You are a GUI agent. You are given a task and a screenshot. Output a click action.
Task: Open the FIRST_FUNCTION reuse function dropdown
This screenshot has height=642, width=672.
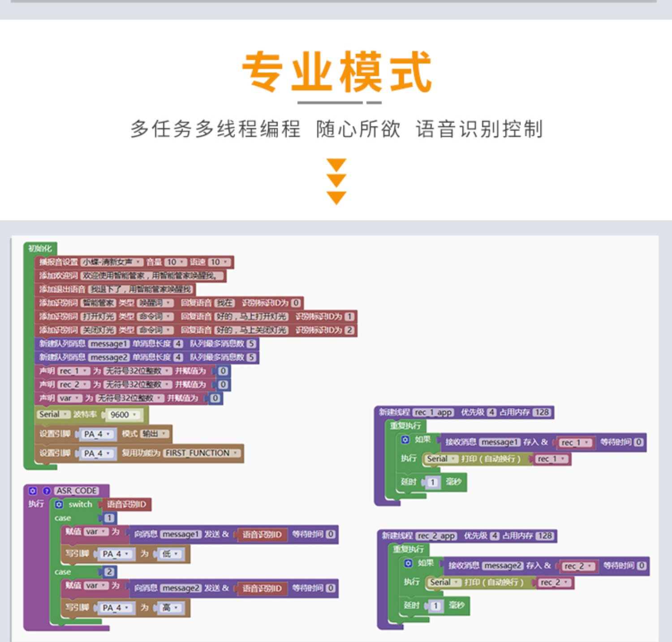coord(234,453)
